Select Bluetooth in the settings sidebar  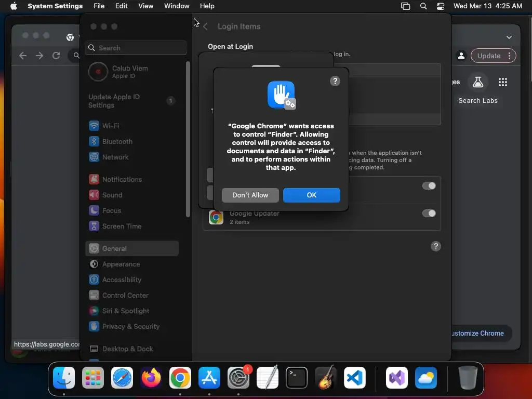pyautogui.click(x=131, y=141)
